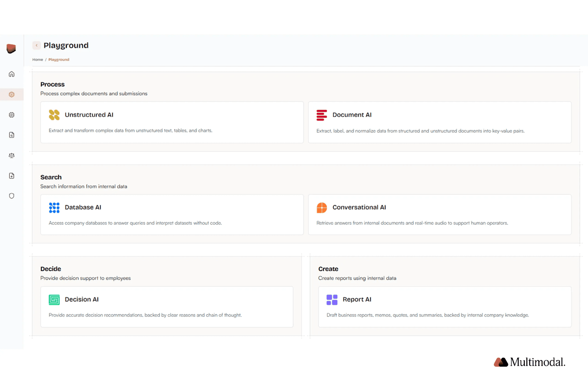
Task: Open the Unstructured AI card title
Action: 89,115
